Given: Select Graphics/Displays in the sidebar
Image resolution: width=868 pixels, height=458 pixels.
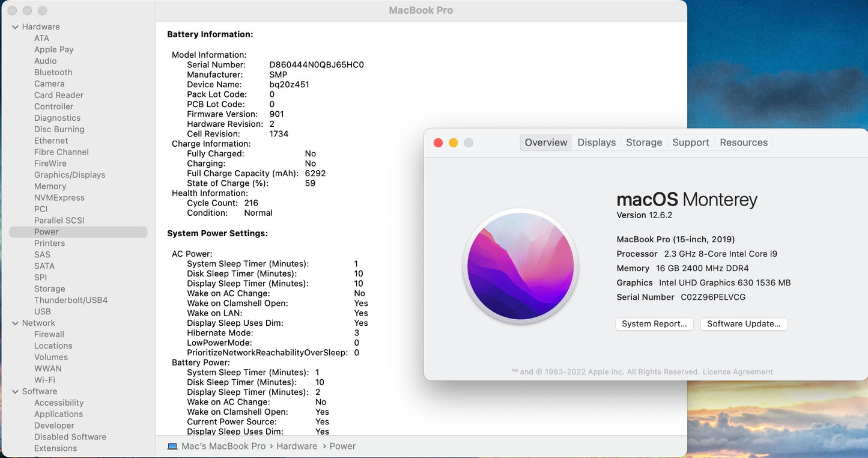Looking at the screenshot, I should (x=70, y=175).
